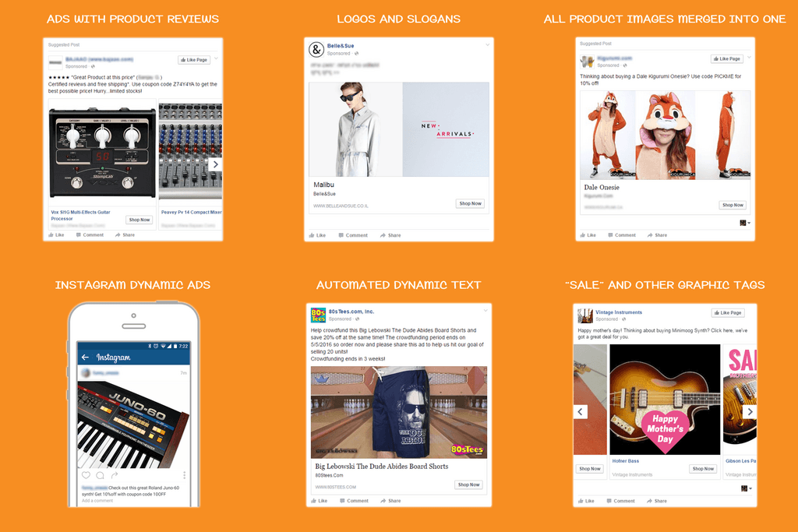798x532 pixels.
Task: Show next guitar in Vintage Instruments carousel
Action: point(750,411)
